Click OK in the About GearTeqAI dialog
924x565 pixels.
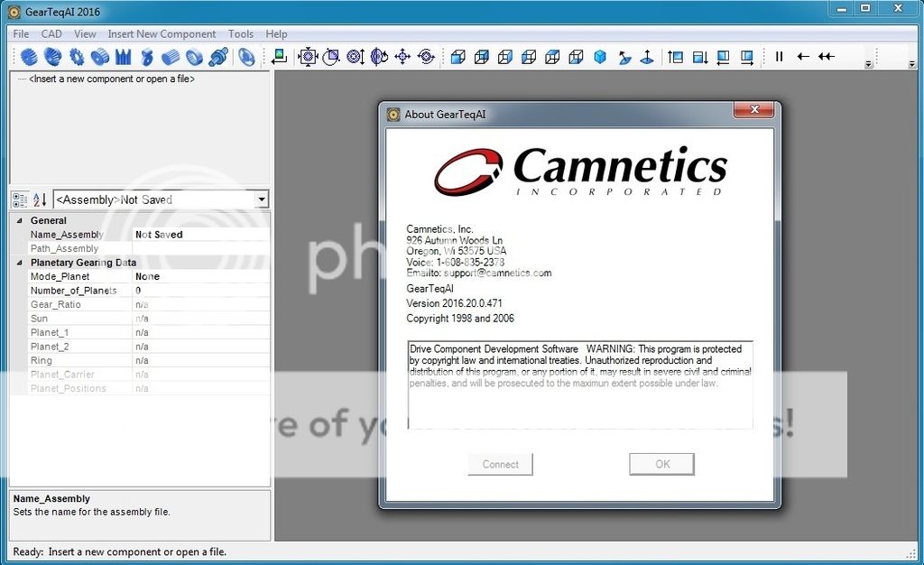(x=662, y=464)
